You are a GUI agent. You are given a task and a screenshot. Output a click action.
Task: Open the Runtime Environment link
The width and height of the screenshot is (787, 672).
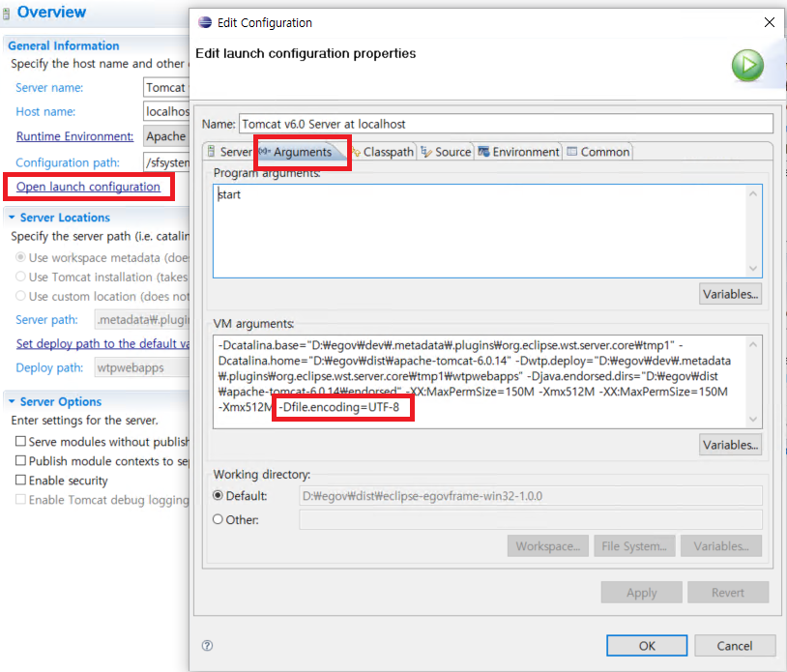click(x=74, y=136)
